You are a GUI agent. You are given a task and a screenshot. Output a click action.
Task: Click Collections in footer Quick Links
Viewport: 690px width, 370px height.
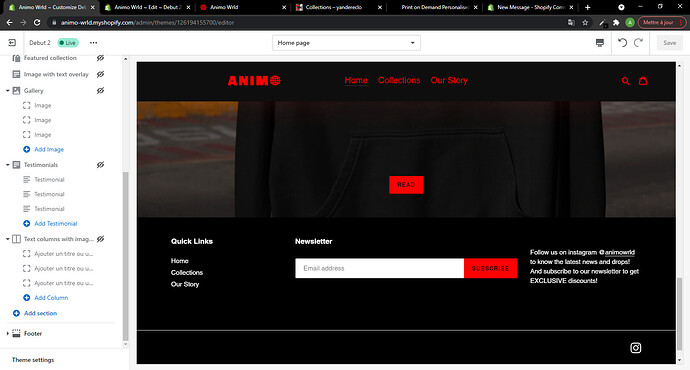187,273
